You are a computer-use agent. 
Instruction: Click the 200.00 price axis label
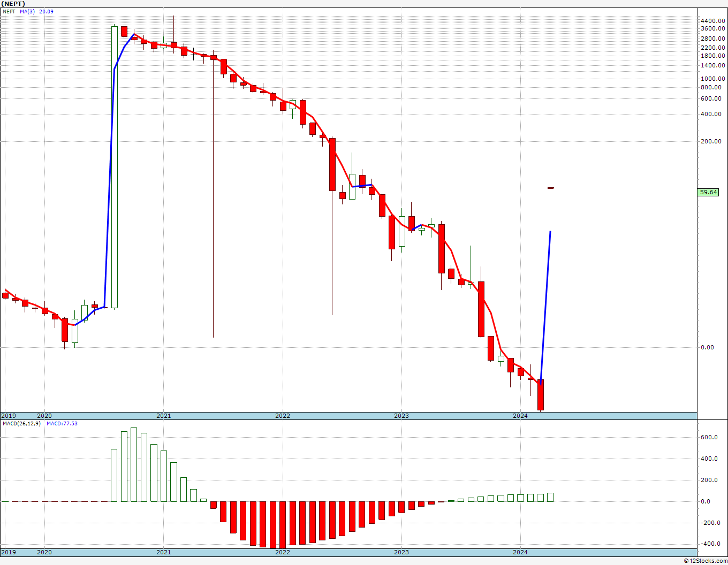(714, 141)
